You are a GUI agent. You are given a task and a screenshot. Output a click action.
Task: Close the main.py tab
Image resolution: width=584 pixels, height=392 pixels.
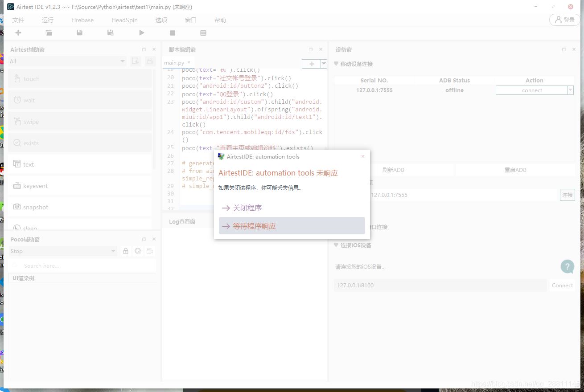[189, 62]
